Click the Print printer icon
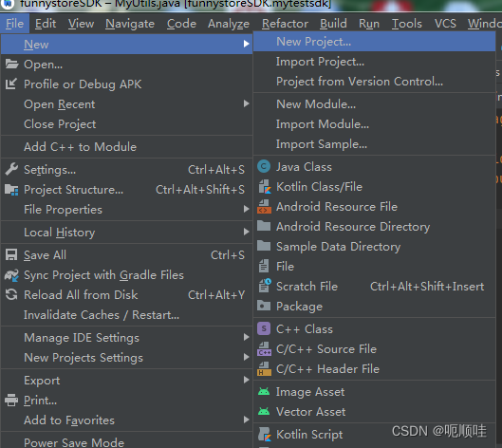This screenshot has height=448, width=502. tap(11, 400)
